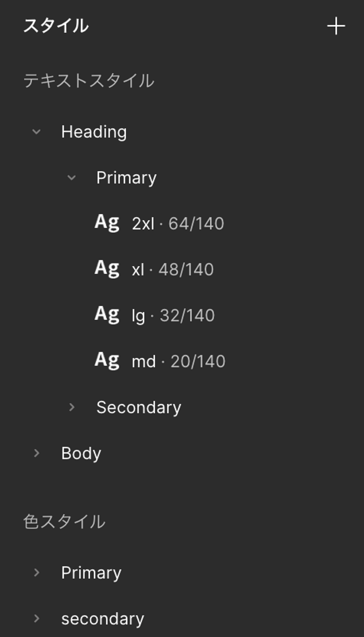
Task: Click the plus icon to add style
Action: tap(336, 26)
